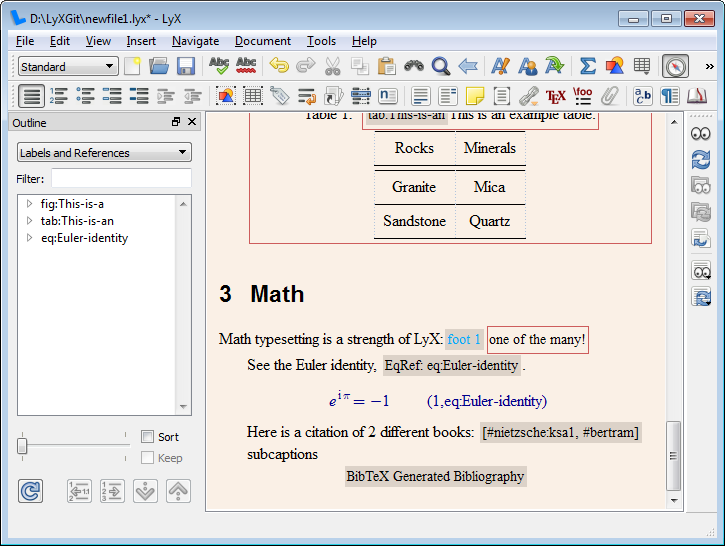The image size is (725, 546).
Task: Apply numbered list layout
Action: click(58, 96)
